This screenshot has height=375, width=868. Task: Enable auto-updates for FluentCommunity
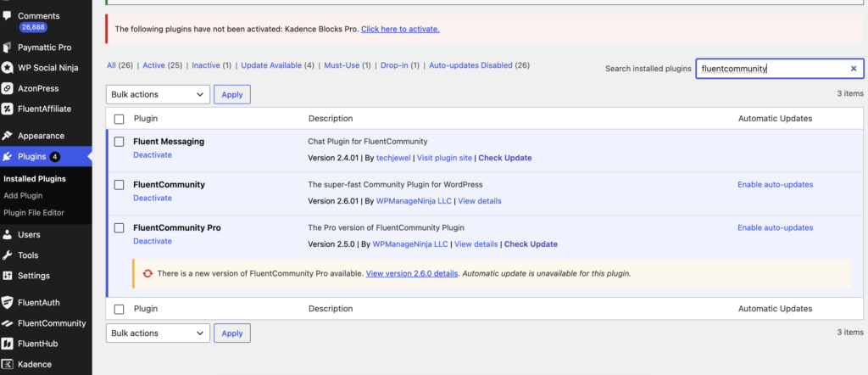(775, 184)
